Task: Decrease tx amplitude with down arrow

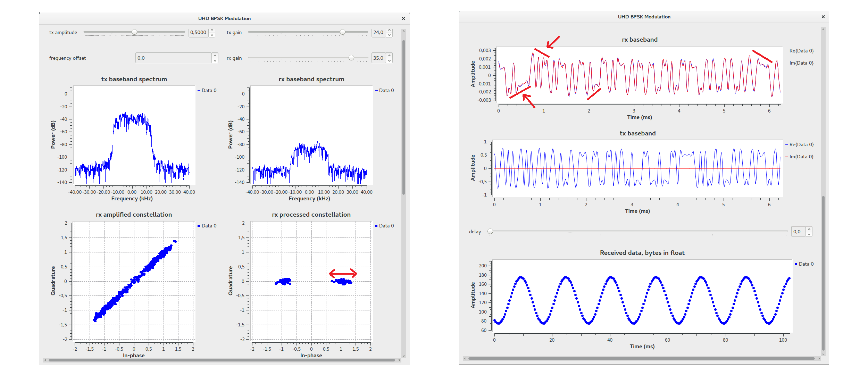Action: coord(212,35)
